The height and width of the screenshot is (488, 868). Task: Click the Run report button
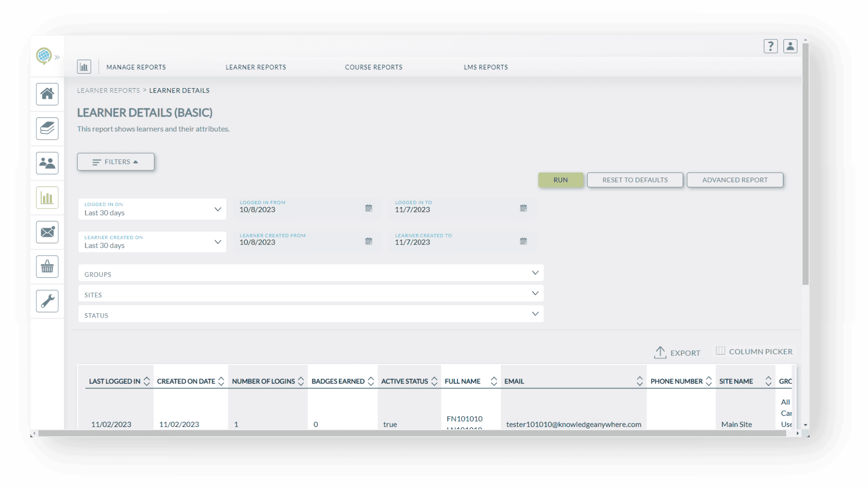pos(561,180)
